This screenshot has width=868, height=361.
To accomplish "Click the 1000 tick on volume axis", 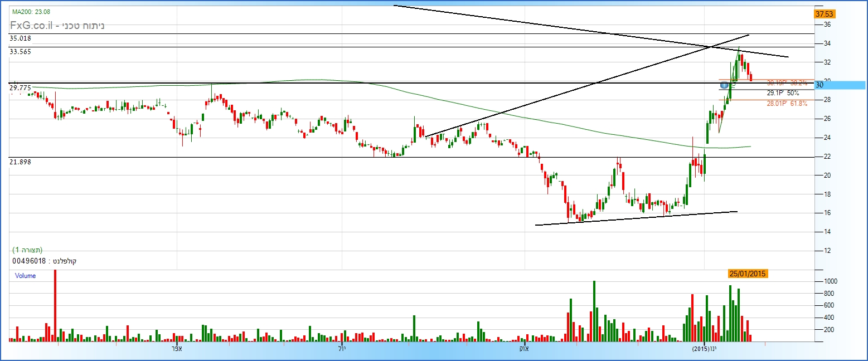I will tap(831, 282).
